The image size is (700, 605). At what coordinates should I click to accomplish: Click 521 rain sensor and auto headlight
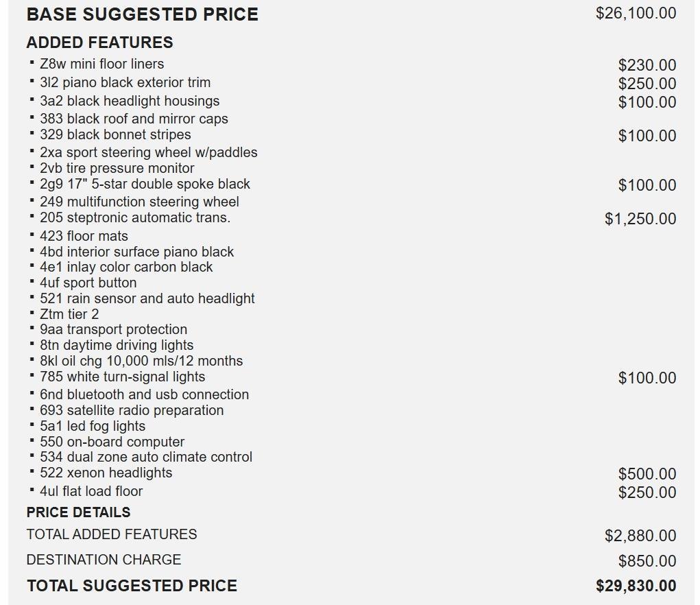[x=147, y=298]
